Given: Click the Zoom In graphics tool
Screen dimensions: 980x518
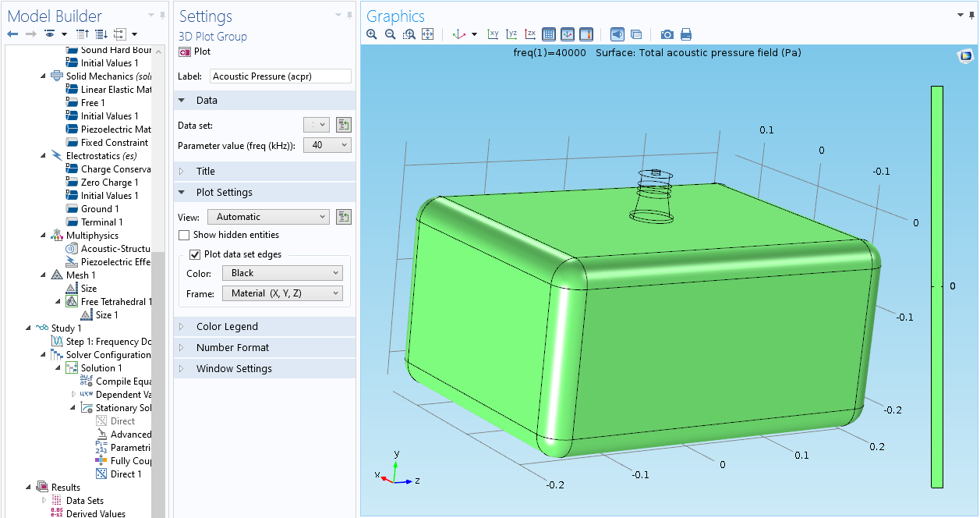Looking at the screenshot, I should [372, 34].
